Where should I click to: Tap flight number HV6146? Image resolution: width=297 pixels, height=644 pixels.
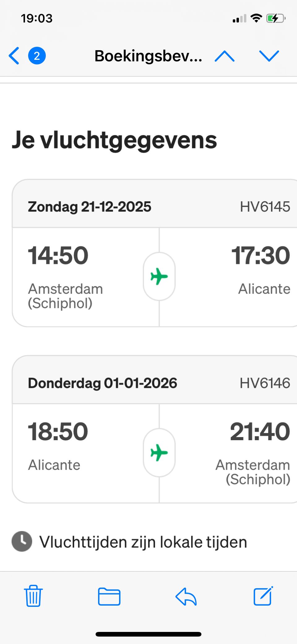click(x=265, y=383)
